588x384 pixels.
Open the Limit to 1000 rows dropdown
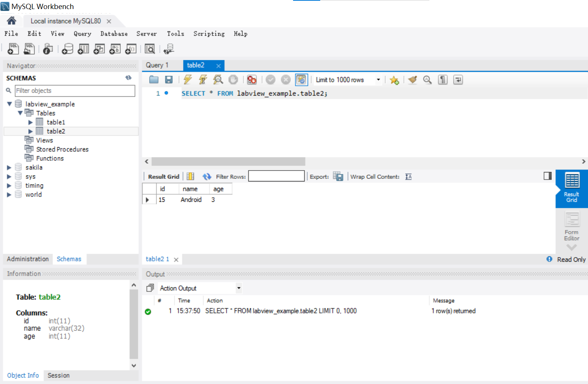pyautogui.click(x=378, y=79)
